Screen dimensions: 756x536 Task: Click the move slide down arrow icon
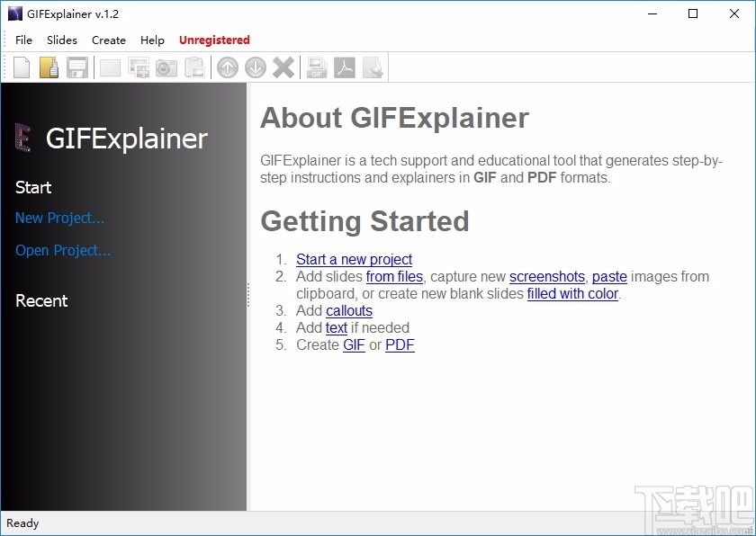(x=256, y=67)
